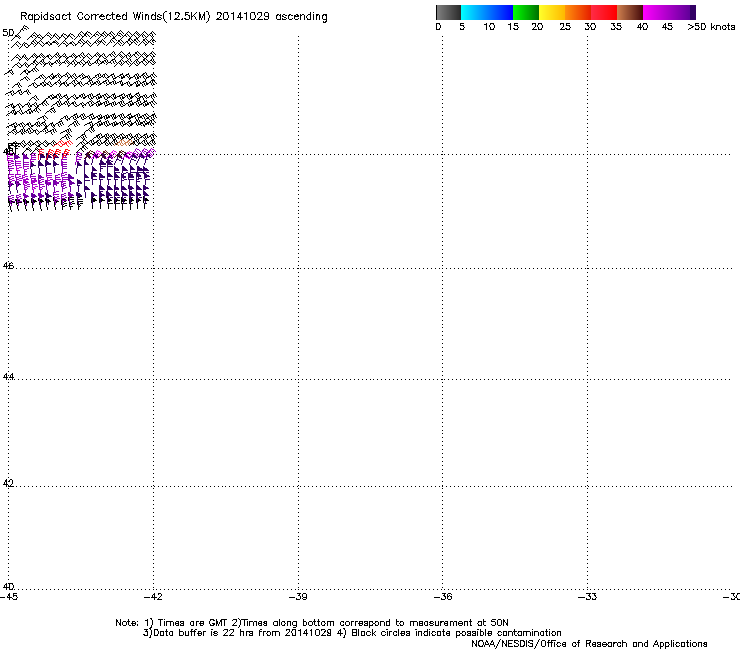Screen dimensions: 740x650
Task: Select the orange 25-30 knots color band
Action: pyautogui.click(x=578, y=12)
